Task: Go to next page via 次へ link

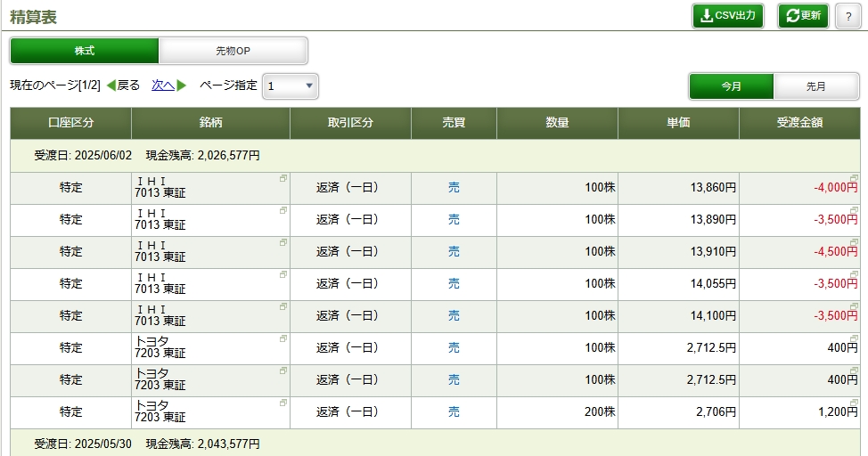Action: [163, 85]
